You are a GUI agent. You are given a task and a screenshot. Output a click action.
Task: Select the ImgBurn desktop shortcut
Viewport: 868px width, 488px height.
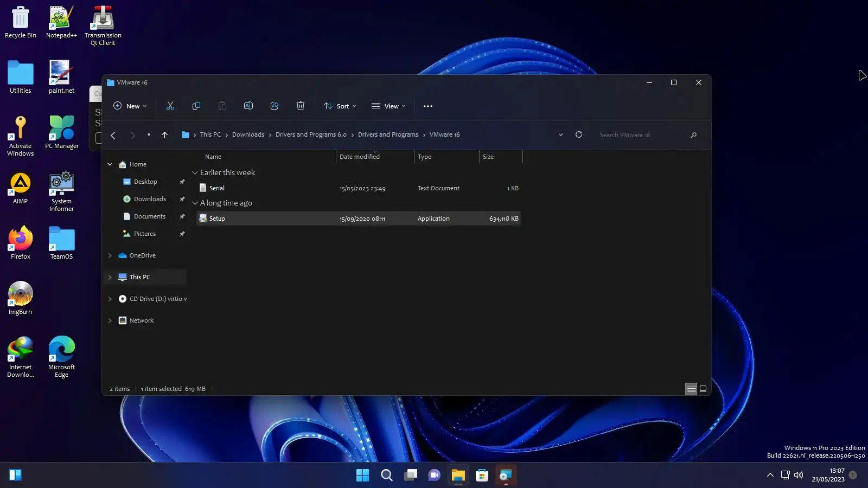coord(21,298)
